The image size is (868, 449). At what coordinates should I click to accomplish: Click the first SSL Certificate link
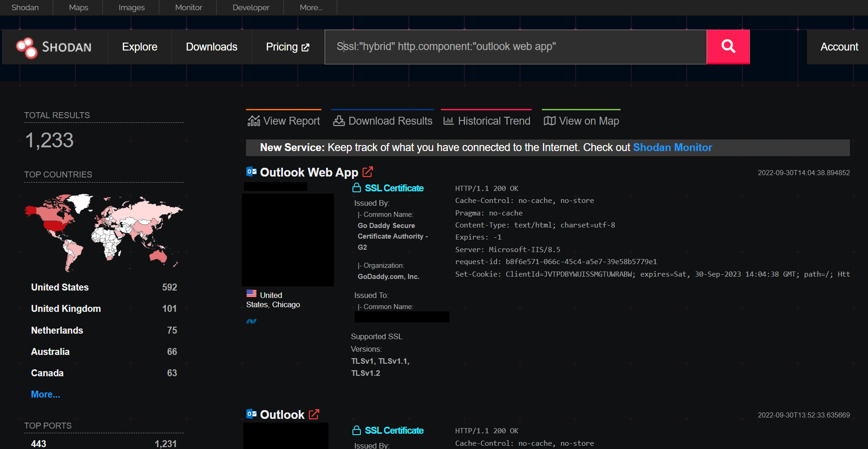point(394,188)
